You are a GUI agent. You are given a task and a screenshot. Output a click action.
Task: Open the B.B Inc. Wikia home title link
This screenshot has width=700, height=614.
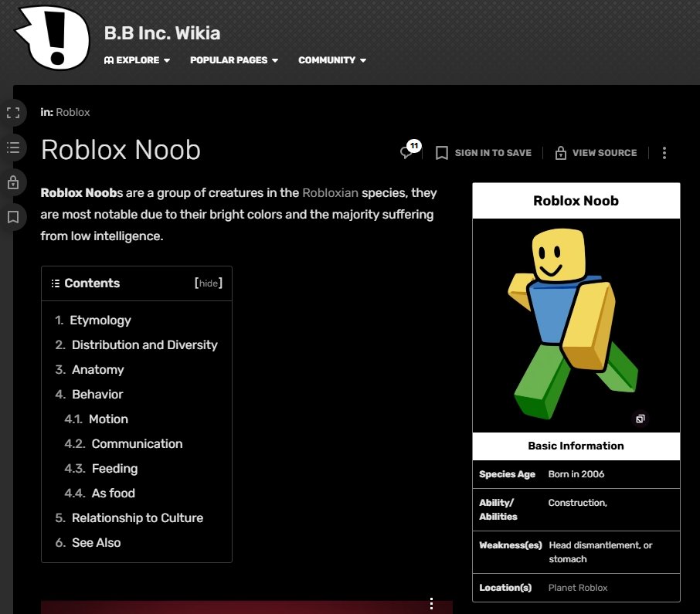click(162, 33)
